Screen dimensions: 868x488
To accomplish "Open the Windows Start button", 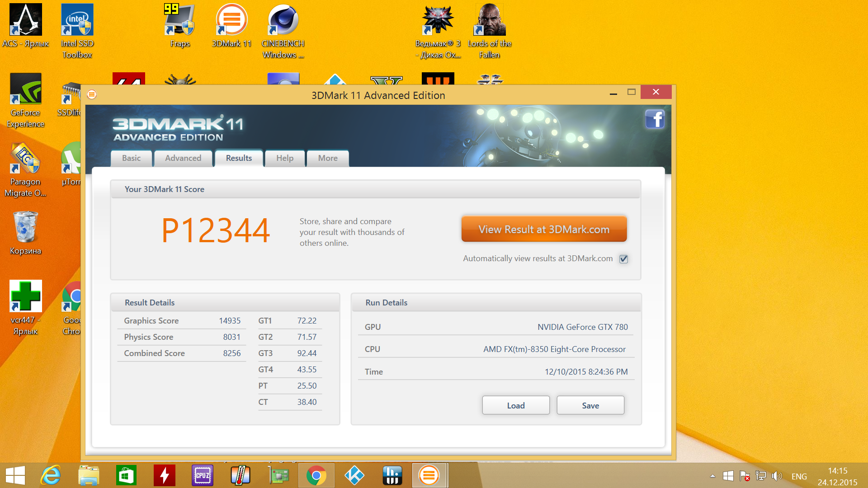I will 15,475.
